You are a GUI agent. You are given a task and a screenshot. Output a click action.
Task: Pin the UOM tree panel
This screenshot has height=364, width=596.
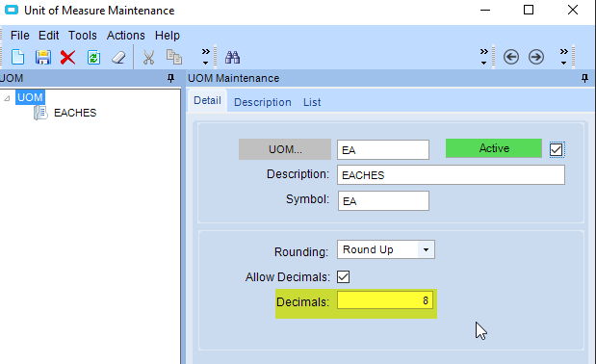point(170,78)
